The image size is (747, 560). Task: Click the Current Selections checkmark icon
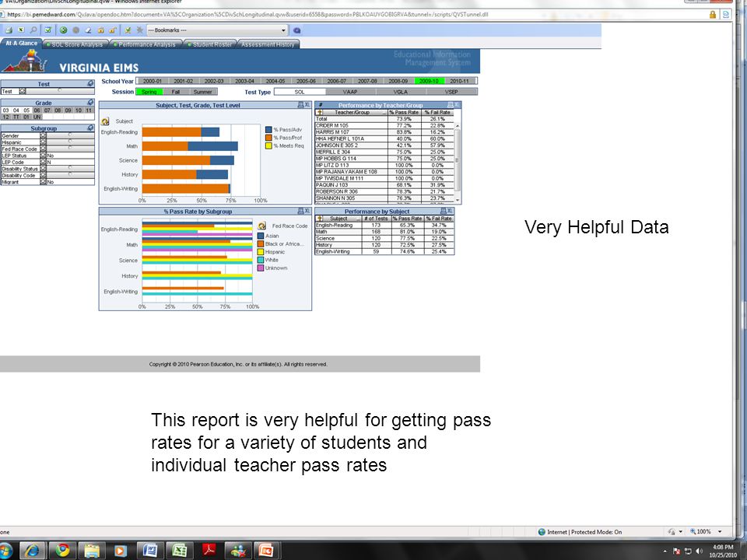coord(48,30)
